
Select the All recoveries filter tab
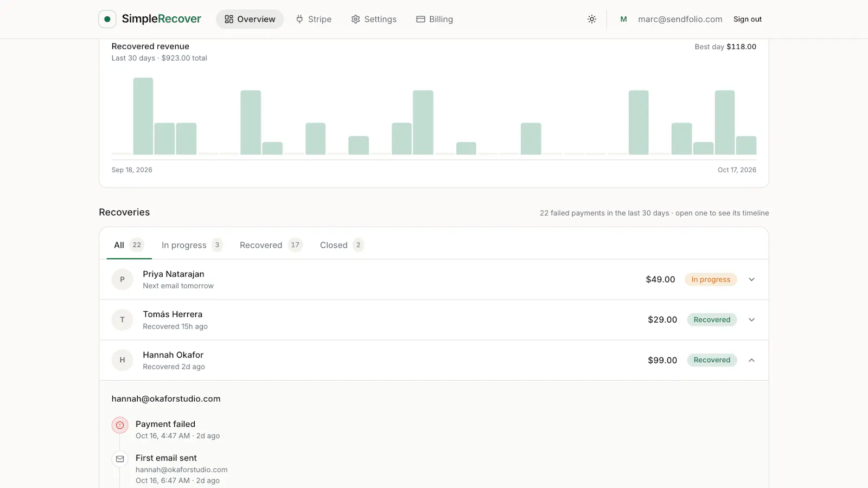pyautogui.click(x=129, y=245)
